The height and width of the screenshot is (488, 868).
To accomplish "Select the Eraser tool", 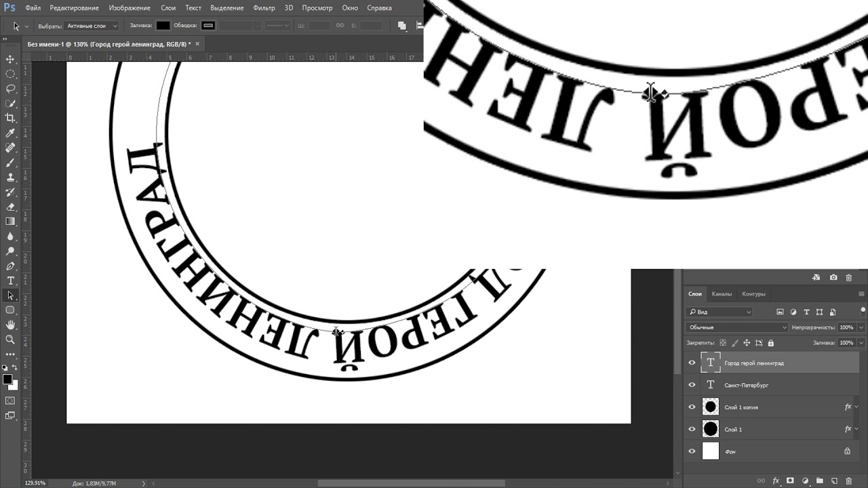I will point(10,207).
